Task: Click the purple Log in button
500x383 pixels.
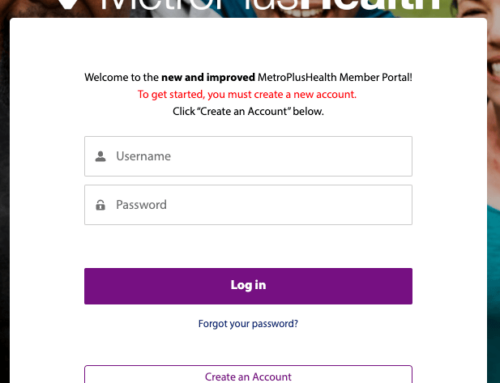Action: 248,286
